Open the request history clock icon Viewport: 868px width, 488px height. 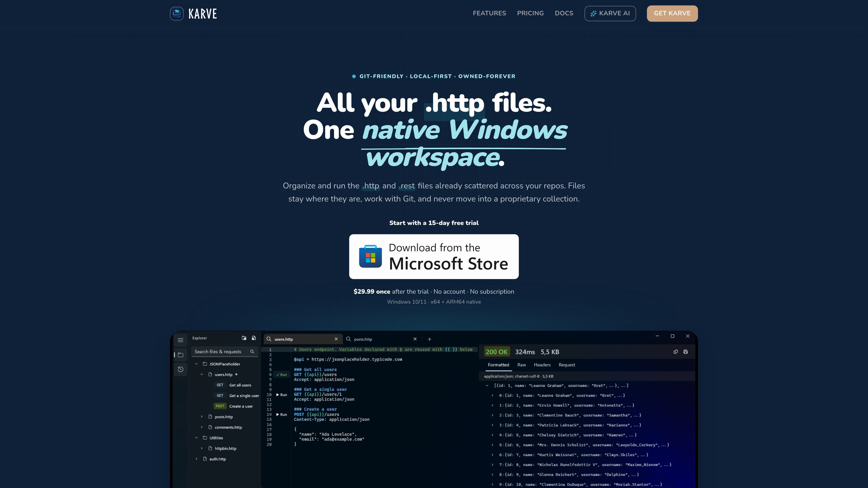pyautogui.click(x=181, y=369)
